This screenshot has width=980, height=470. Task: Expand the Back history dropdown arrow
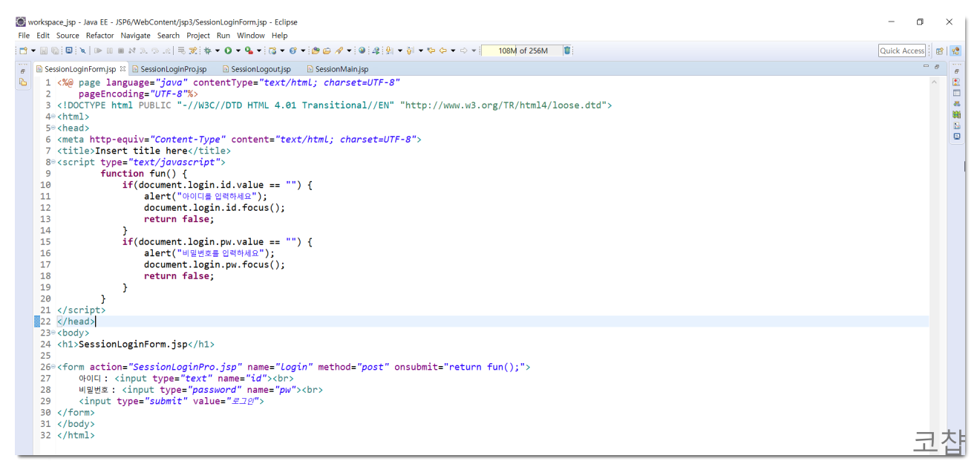[x=453, y=50]
